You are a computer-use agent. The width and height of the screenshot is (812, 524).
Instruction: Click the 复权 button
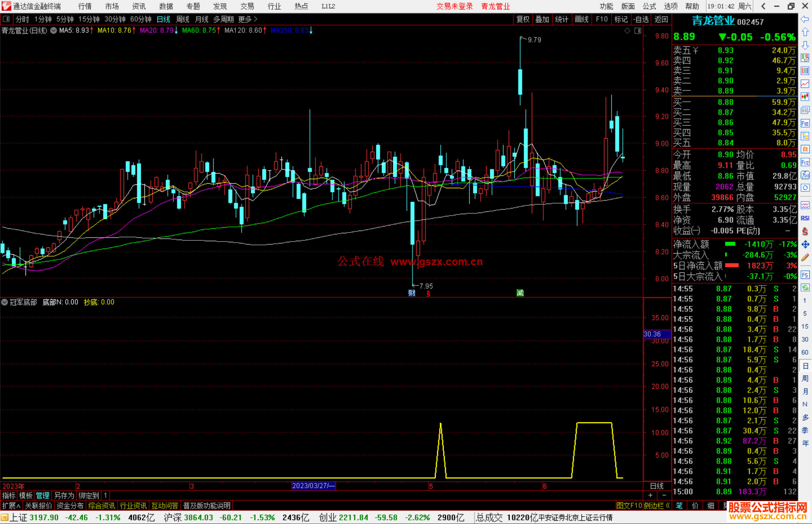[523, 19]
